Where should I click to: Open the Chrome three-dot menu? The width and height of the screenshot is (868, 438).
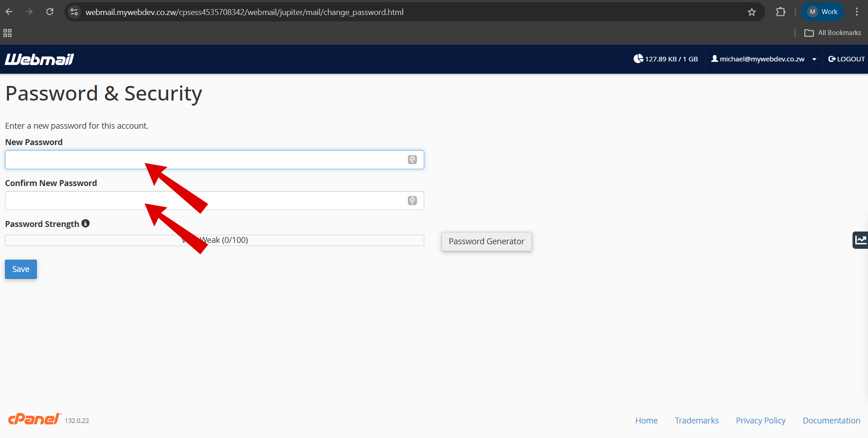(857, 12)
